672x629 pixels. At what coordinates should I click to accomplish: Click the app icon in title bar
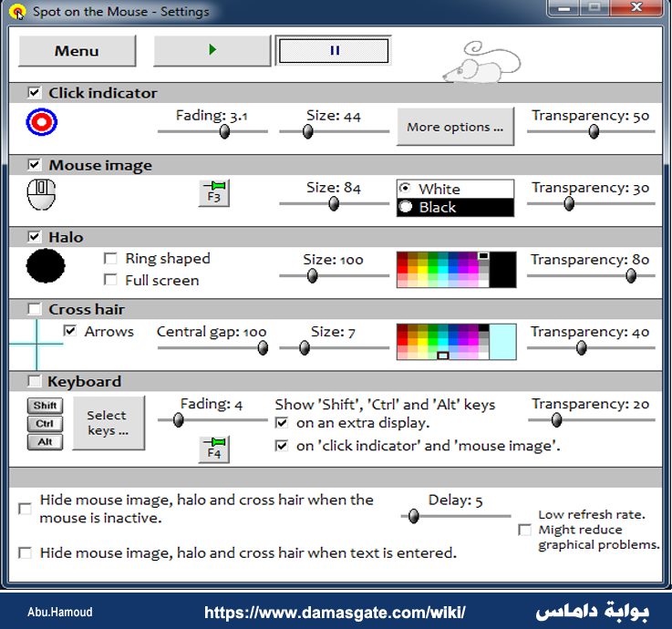(17, 12)
